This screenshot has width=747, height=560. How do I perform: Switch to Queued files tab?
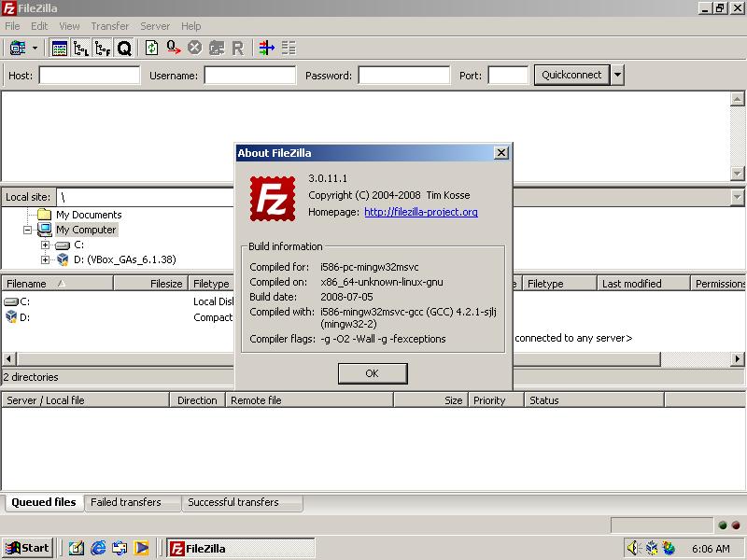44,502
